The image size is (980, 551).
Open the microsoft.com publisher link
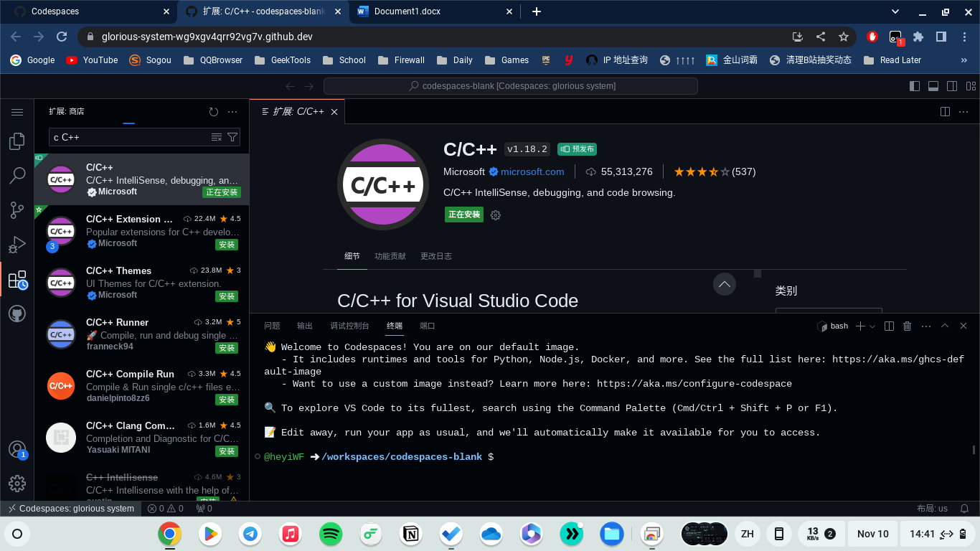pyautogui.click(x=532, y=171)
